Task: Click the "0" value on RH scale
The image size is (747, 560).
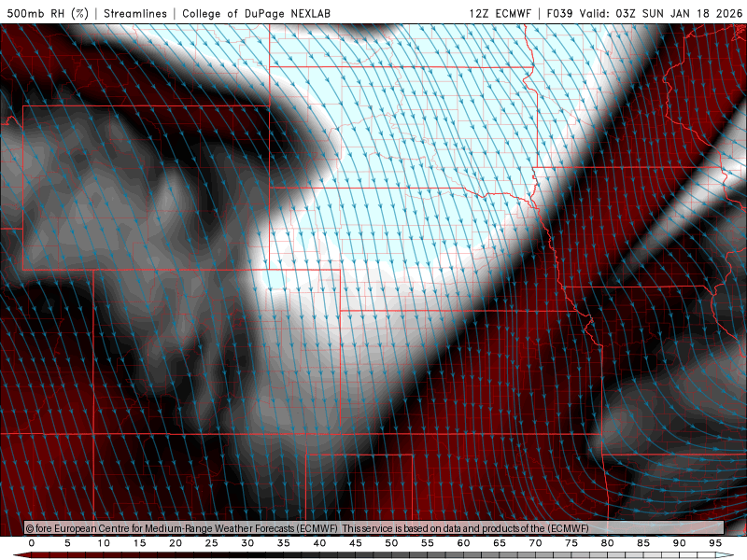Action: (x=32, y=543)
